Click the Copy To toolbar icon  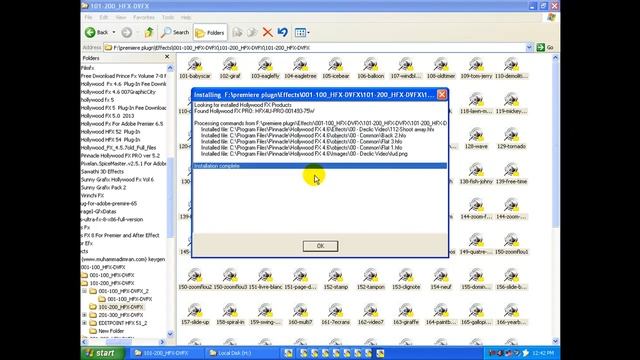tap(252, 32)
